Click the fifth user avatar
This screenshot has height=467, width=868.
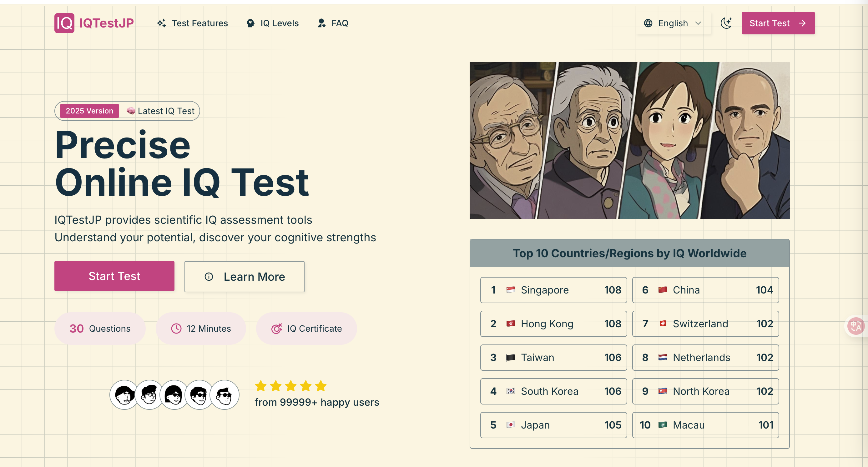[225, 395]
